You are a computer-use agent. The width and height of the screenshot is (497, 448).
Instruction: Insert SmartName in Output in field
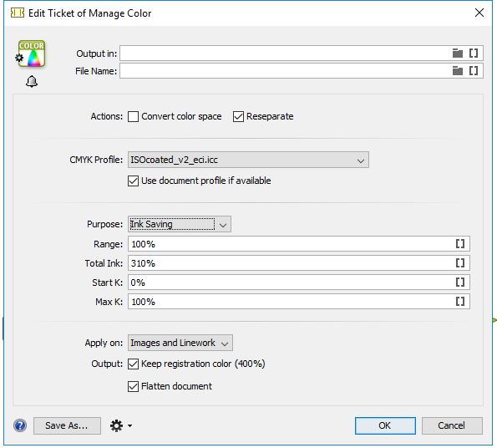pyautogui.click(x=474, y=53)
